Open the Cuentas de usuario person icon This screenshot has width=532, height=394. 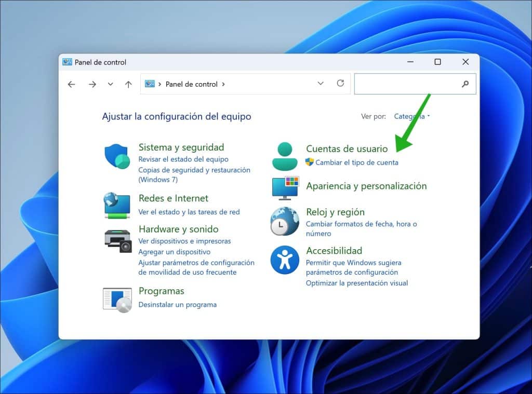point(285,156)
